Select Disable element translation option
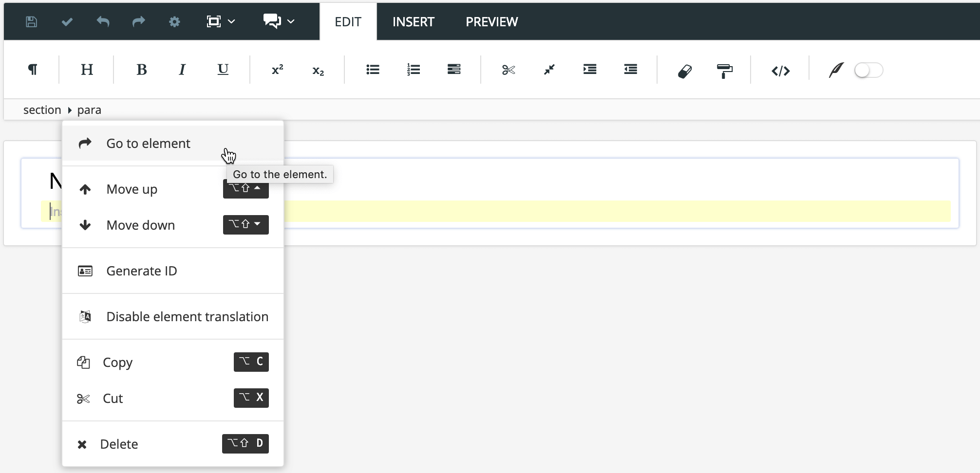 [x=187, y=317]
